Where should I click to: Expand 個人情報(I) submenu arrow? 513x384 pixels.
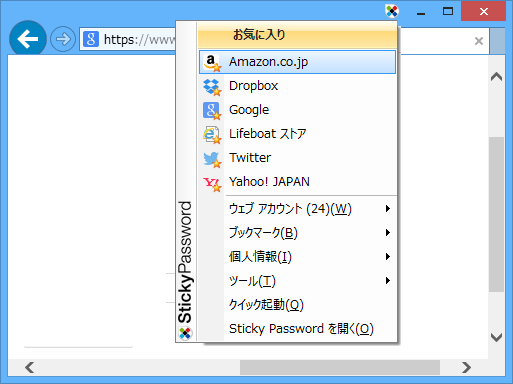click(388, 257)
